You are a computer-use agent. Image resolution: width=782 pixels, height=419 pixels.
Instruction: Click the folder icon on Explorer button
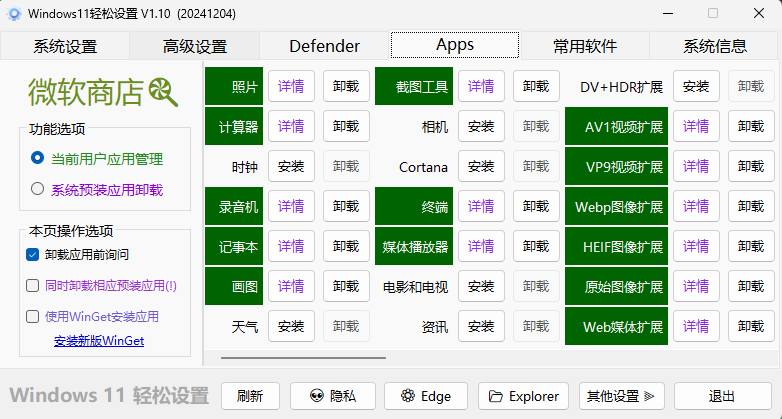click(495, 396)
